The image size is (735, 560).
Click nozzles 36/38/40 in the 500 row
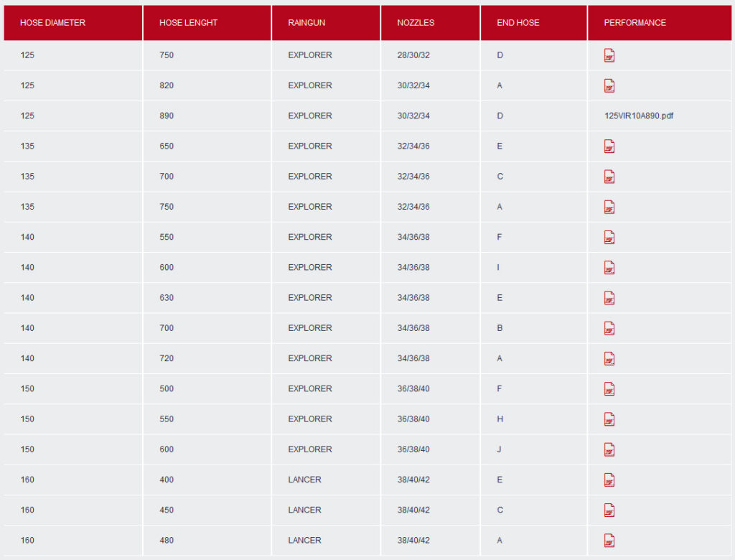pos(413,389)
